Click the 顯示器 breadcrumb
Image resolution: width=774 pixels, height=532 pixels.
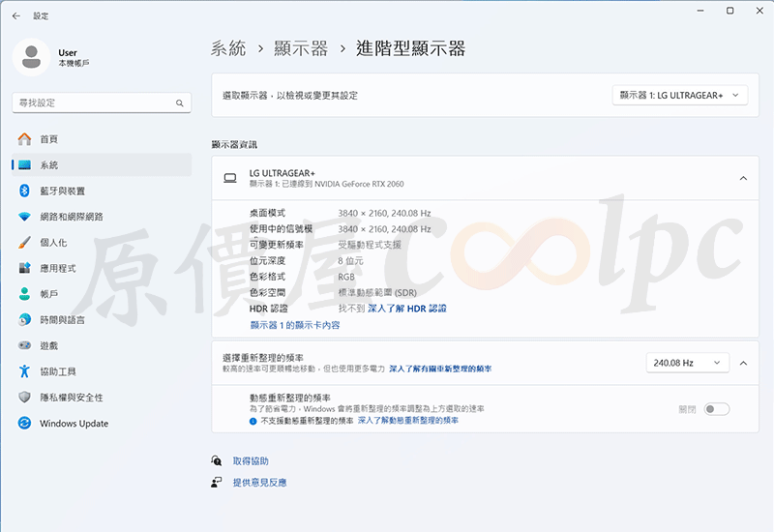[301, 48]
